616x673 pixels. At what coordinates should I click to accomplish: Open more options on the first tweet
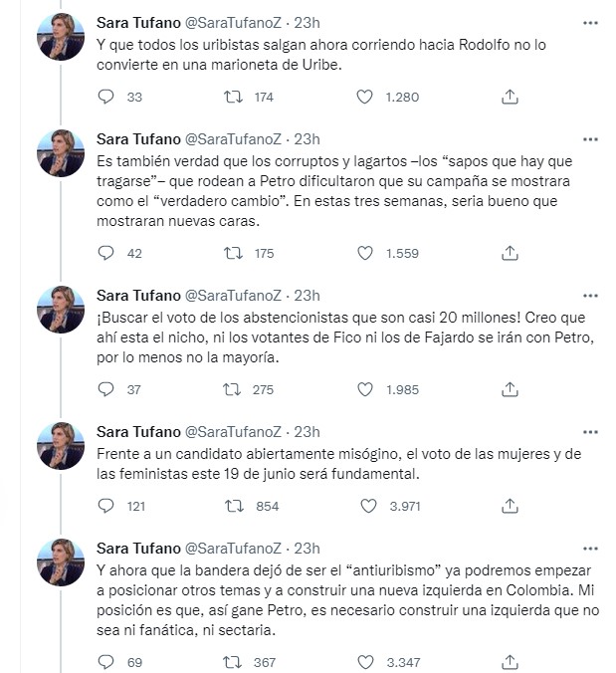[589, 22]
